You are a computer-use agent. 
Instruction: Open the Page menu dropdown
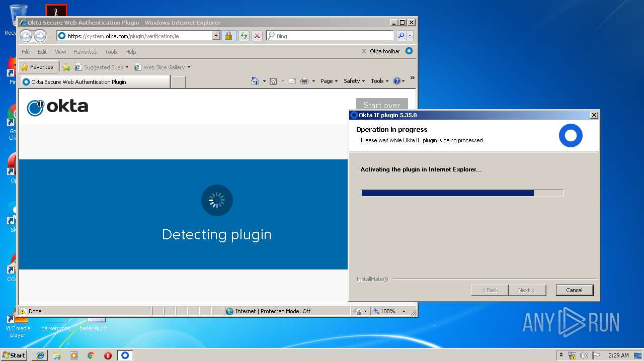coord(329,81)
